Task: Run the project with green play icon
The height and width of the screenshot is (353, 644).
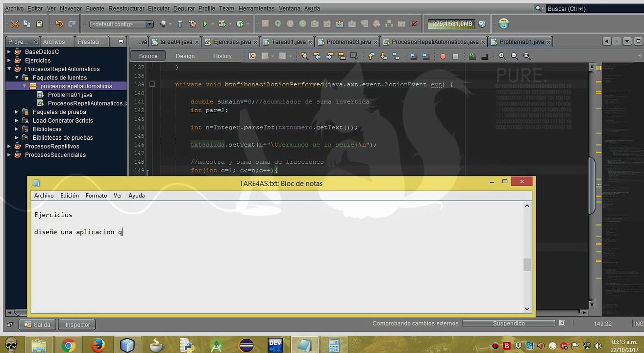Action: pyautogui.click(x=205, y=24)
